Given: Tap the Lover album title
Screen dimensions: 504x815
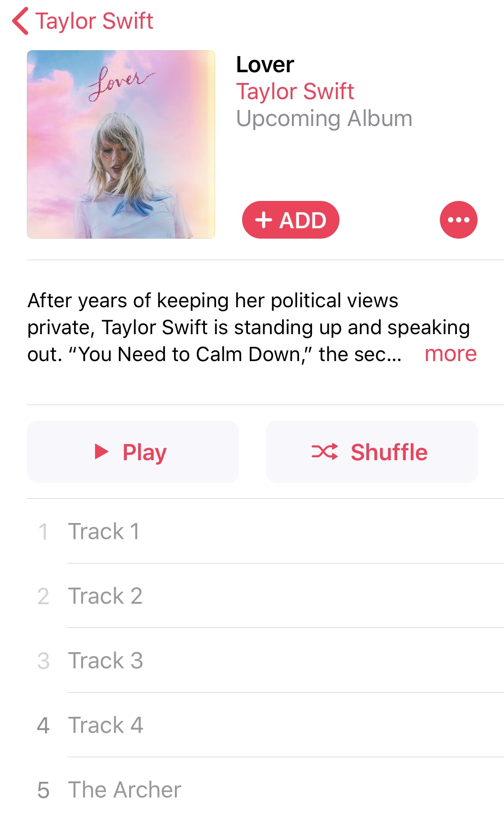Looking at the screenshot, I should (265, 65).
